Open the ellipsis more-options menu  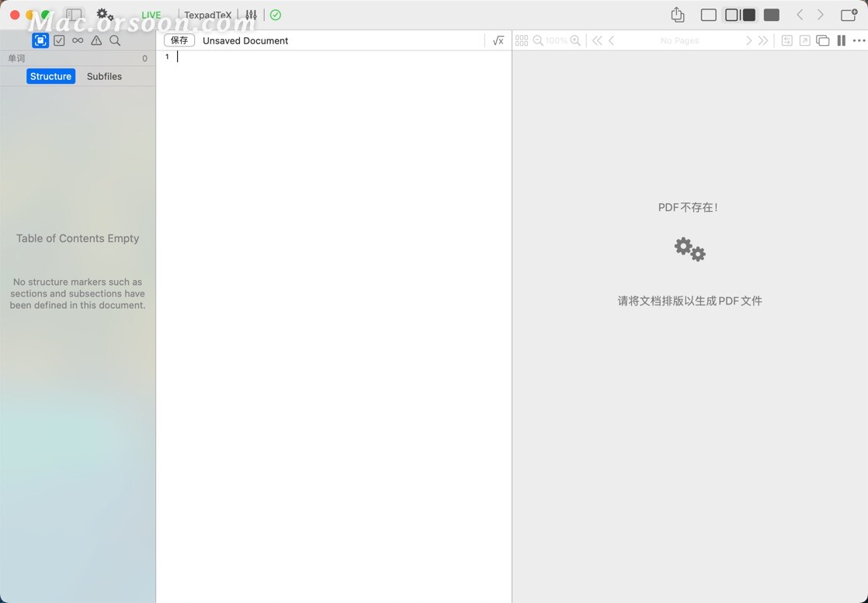pyautogui.click(x=859, y=40)
